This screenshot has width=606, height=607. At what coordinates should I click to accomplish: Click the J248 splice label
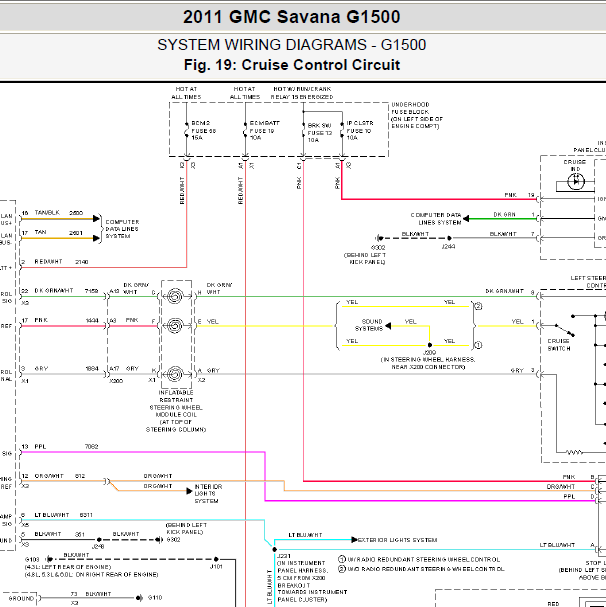pos(98,547)
